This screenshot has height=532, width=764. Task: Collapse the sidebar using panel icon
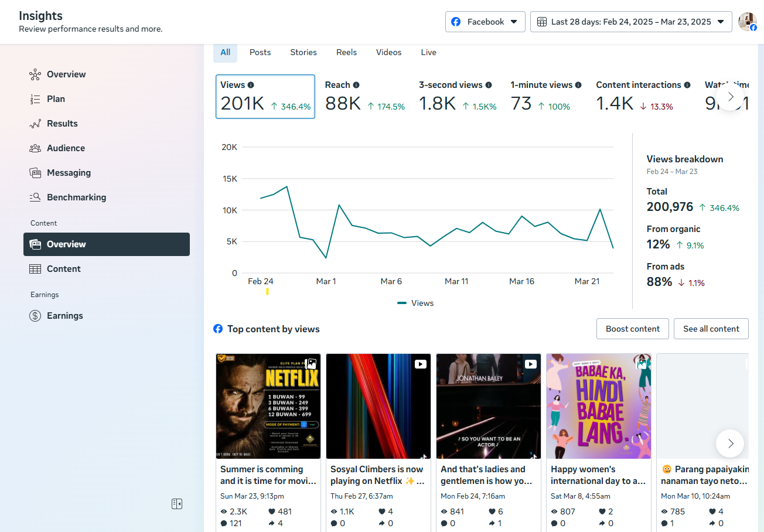[177, 504]
